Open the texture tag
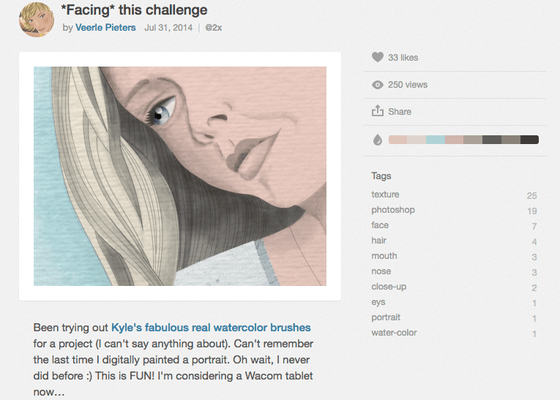The image size is (560, 400). (385, 194)
